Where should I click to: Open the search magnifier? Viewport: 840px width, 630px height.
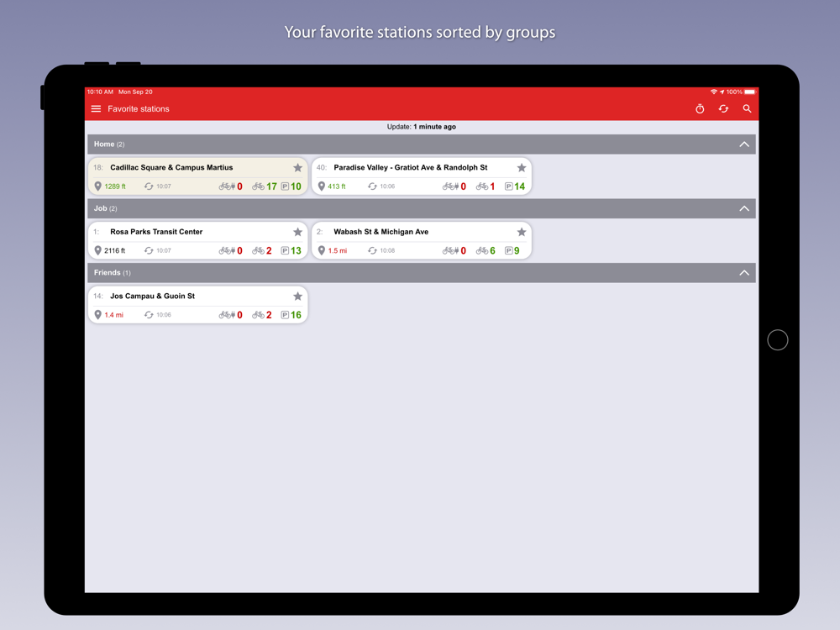pyautogui.click(x=747, y=108)
